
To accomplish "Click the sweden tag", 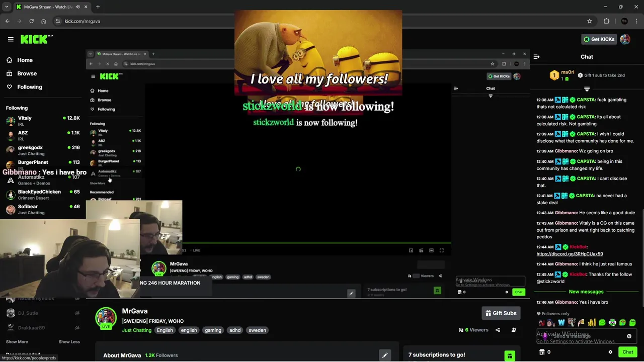I will 257,330.
